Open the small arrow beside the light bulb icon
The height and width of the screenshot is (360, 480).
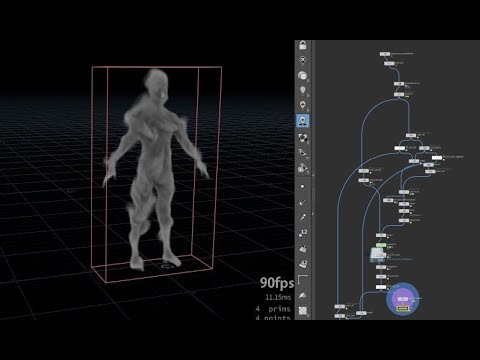(308, 95)
